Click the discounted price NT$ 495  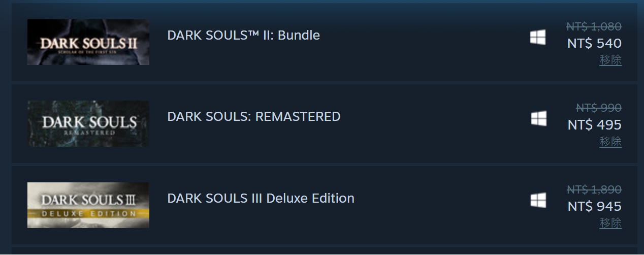click(x=594, y=124)
